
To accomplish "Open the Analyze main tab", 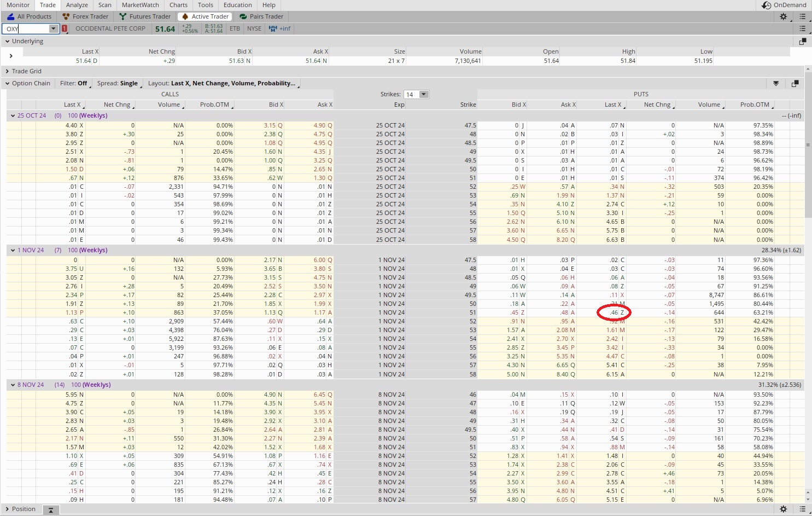I will [77, 5].
